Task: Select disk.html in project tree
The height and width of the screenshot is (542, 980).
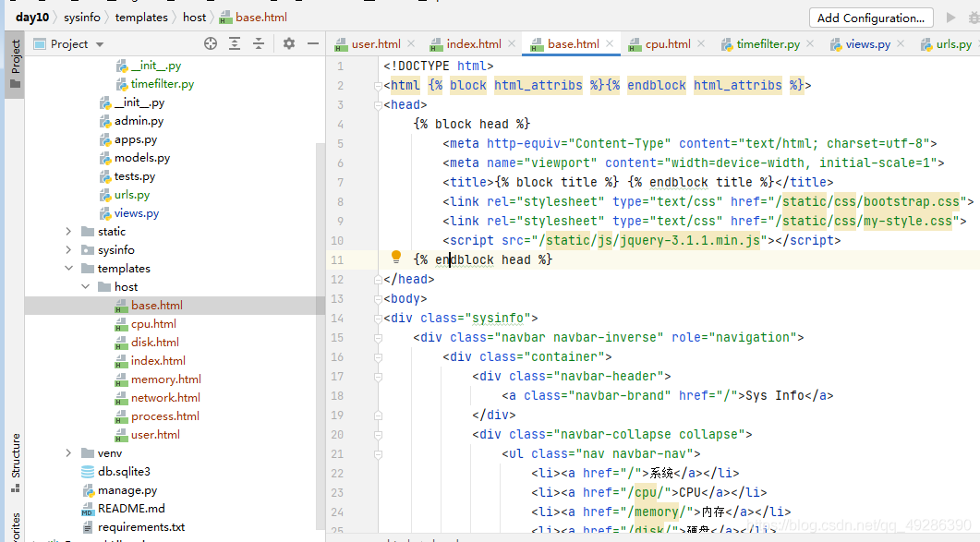Action: (x=155, y=342)
